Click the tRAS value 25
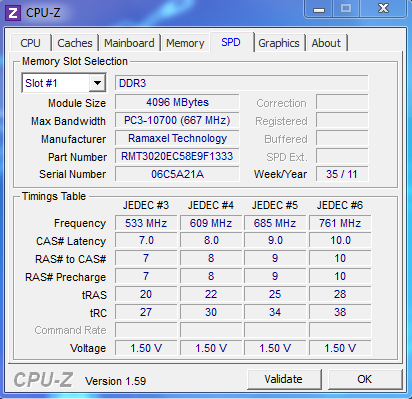The image size is (412, 399). point(275,294)
